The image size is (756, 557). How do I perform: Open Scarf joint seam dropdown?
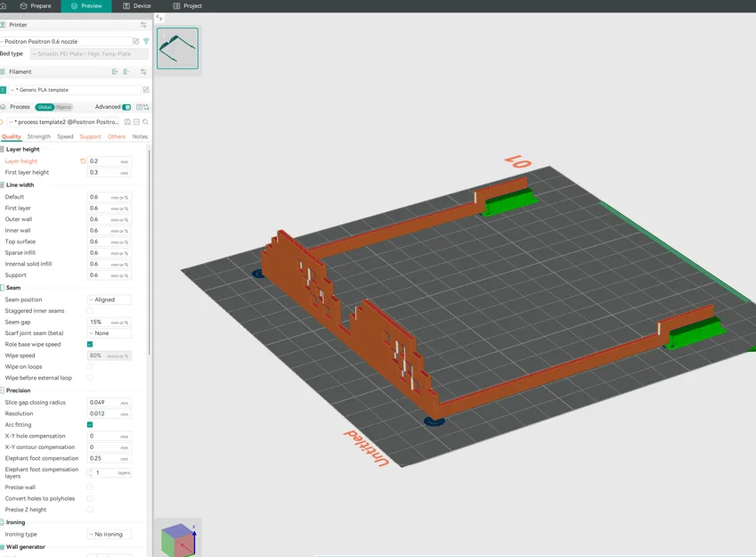[x=109, y=333]
